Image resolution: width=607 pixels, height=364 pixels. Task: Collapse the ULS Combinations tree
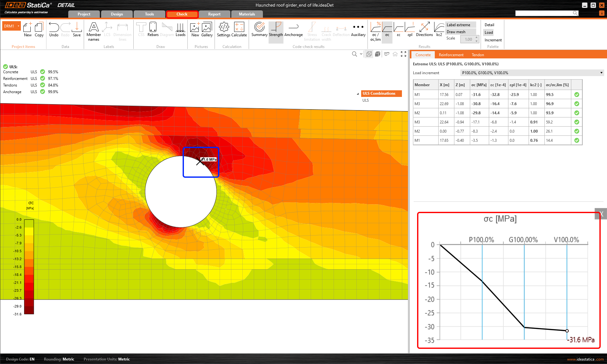click(x=358, y=94)
